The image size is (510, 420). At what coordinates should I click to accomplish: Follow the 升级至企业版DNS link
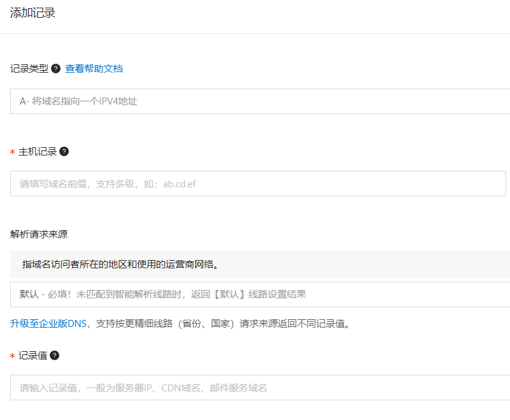[48, 324]
